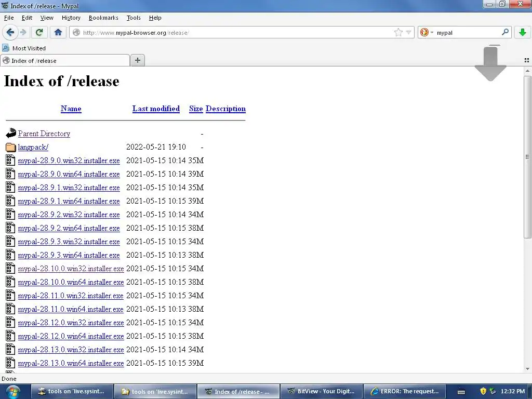Bookmark this page with the star icon
Viewport: 532px width, 399px height.
(x=398, y=33)
